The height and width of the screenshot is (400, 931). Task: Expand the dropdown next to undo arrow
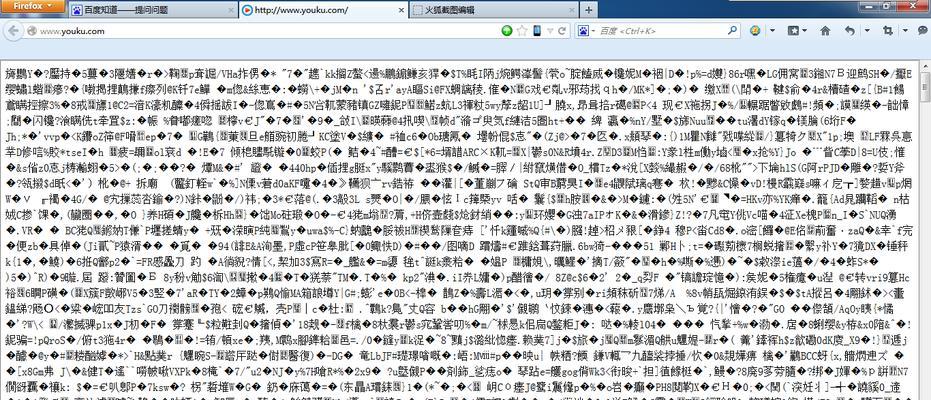pos(865,31)
